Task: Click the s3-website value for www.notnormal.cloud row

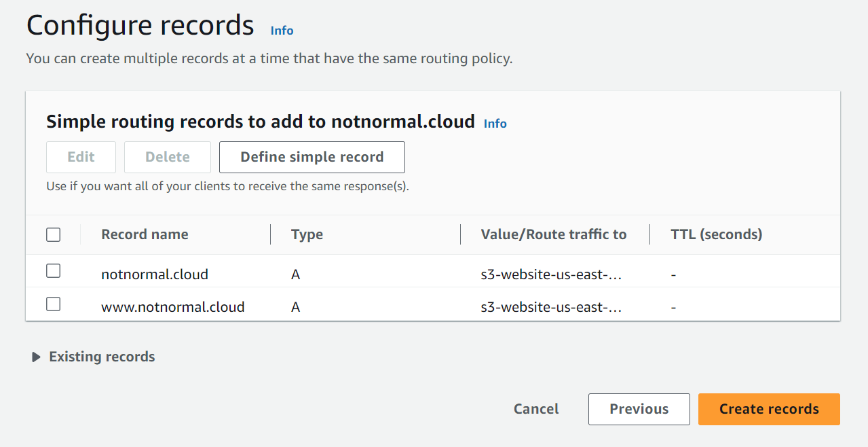Action: point(551,307)
